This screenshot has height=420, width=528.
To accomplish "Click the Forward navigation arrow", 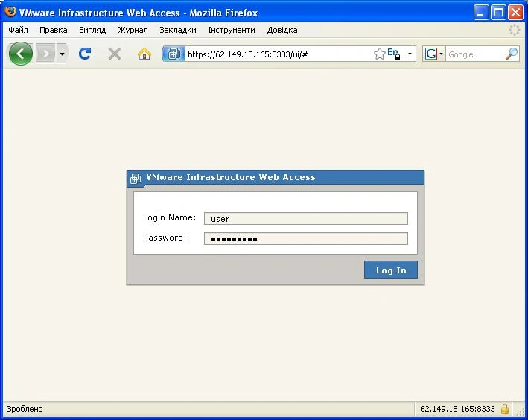I will (x=46, y=54).
